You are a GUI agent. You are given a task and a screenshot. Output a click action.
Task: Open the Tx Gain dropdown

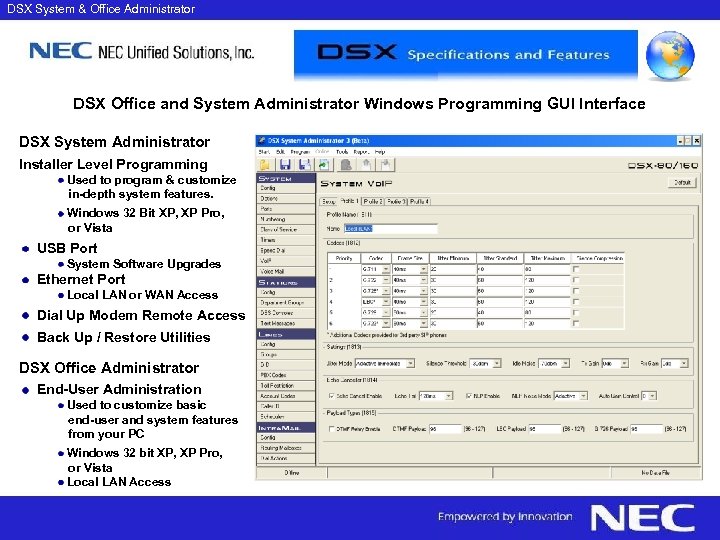coord(624,363)
